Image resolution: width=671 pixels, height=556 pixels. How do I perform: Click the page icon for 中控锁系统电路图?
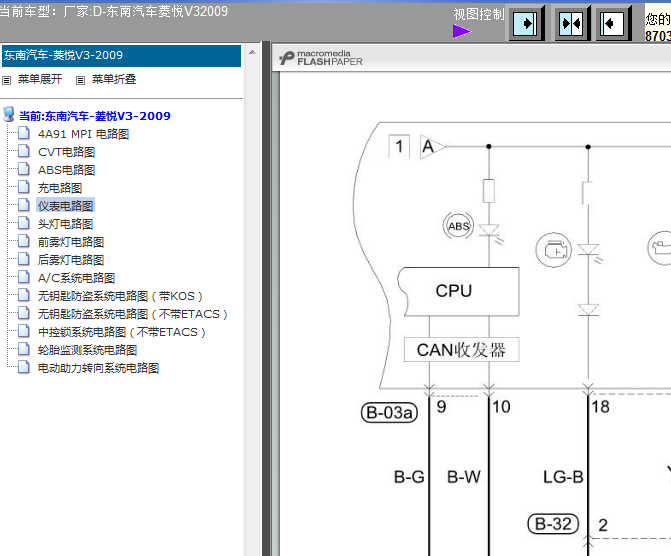click(x=24, y=331)
